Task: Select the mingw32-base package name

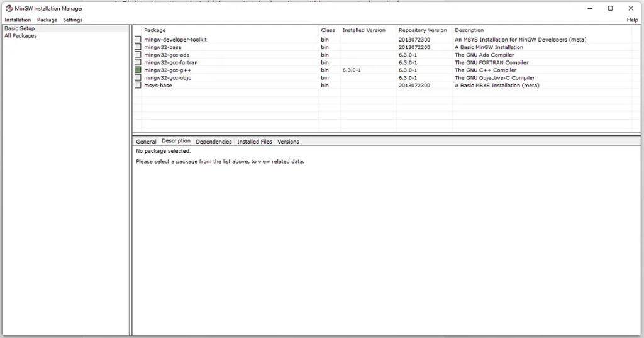Action: coord(163,47)
